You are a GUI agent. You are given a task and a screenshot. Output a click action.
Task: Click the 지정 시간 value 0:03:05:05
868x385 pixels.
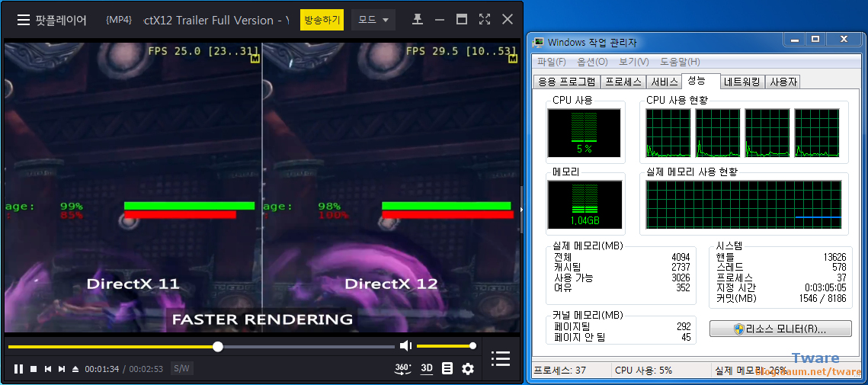coord(825,288)
